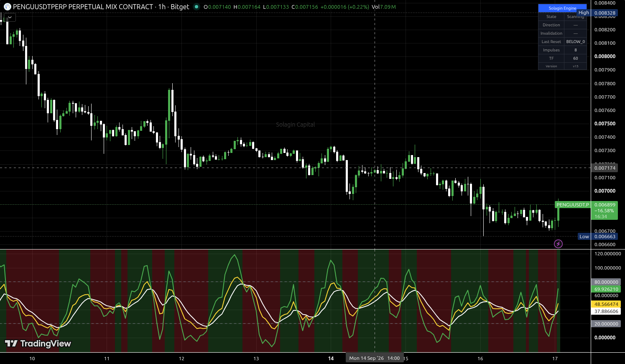Viewport: 625px width, 364px height.
Task: Click the Vol 7.09 M value
Action: pyautogui.click(x=384, y=7)
